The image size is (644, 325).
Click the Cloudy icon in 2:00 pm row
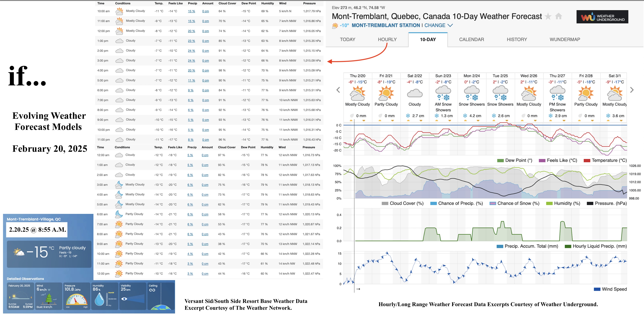click(x=119, y=51)
